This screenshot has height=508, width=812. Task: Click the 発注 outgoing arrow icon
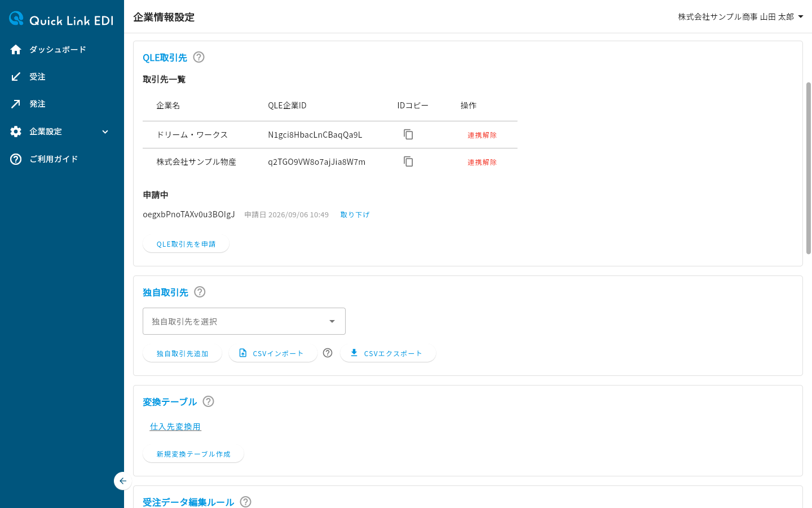(x=16, y=104)
